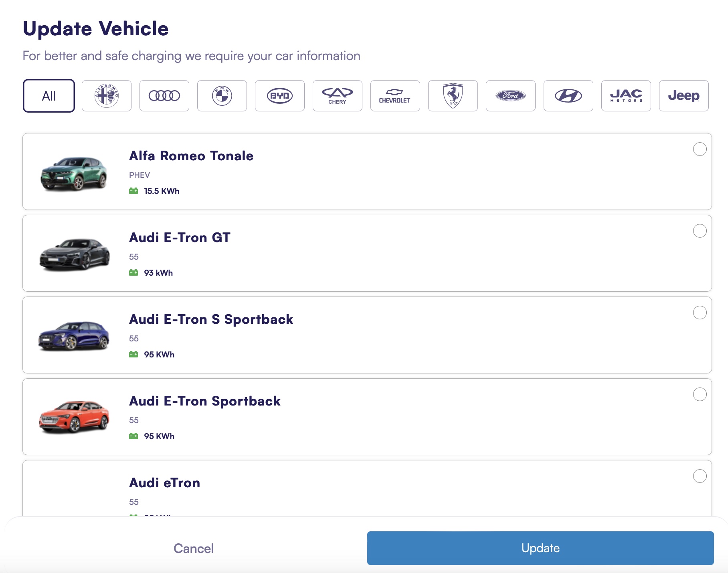The height and width of the screenshot is (573, 728).
Task: Click the green battery icon beside 93 kWh
Action: pos(134,272)
